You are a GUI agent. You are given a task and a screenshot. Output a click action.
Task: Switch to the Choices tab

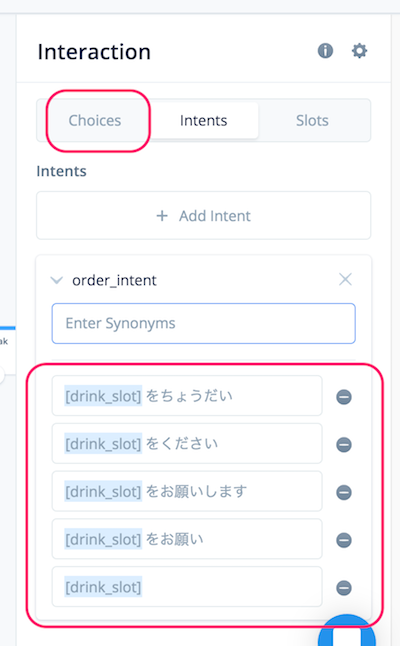95,121
